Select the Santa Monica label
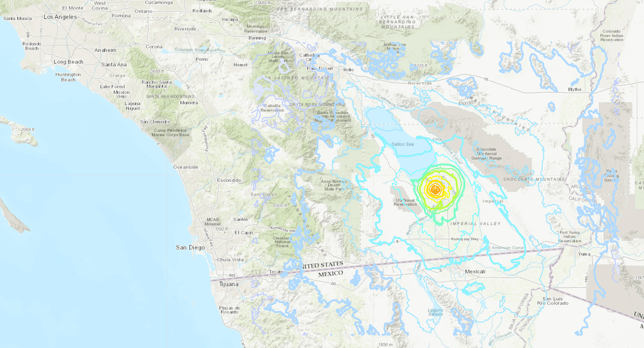Screen dimensions: 644x348 coord(17,19)
